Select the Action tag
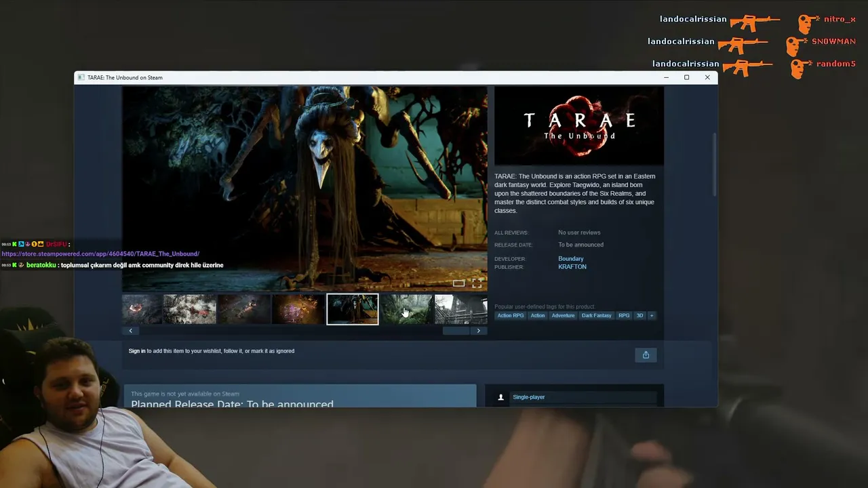Viewport: 868px width, 488px height. pyautogui.click(x=538, y=315)
